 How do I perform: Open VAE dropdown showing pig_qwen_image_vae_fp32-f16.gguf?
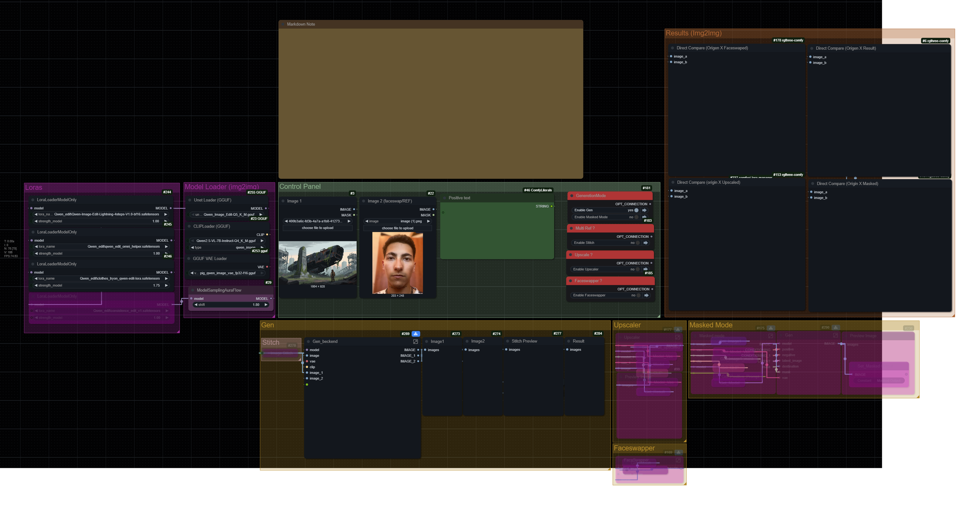(227, 273)
